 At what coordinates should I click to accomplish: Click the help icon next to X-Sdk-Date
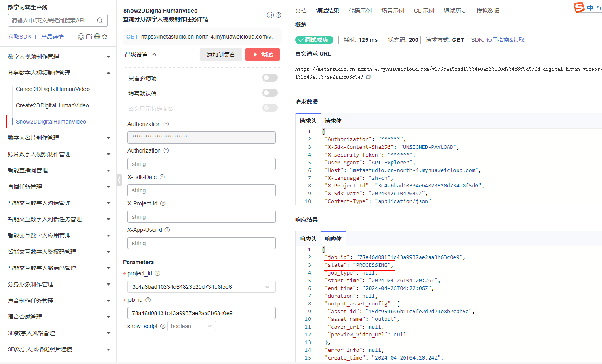(162, 177)
